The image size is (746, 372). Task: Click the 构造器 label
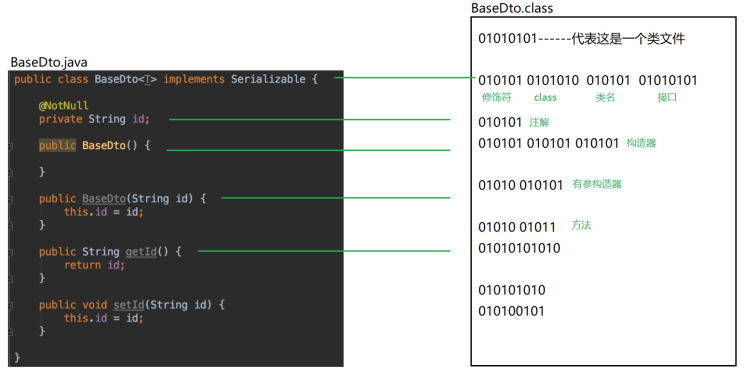pyautogui.click(x=641, y=143)
